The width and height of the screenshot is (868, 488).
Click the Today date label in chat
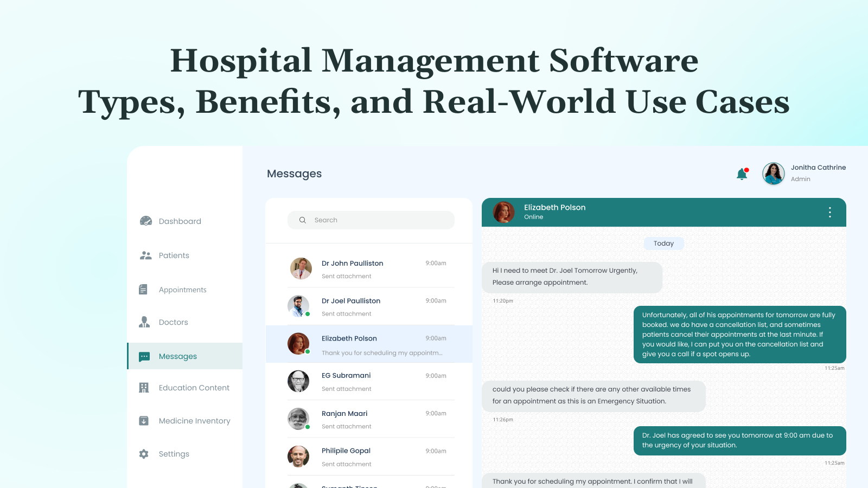[x=663, y=243]
